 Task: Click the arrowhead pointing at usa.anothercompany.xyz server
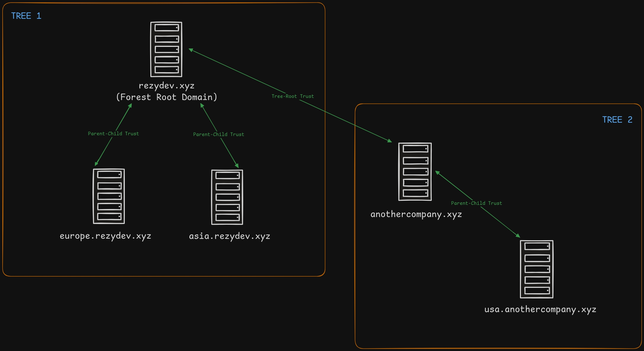pos(518,236)
